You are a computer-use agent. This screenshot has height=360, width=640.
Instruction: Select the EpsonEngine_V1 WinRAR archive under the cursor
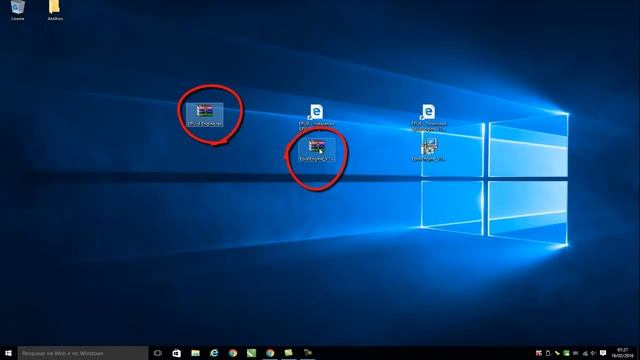pos(317,150)
